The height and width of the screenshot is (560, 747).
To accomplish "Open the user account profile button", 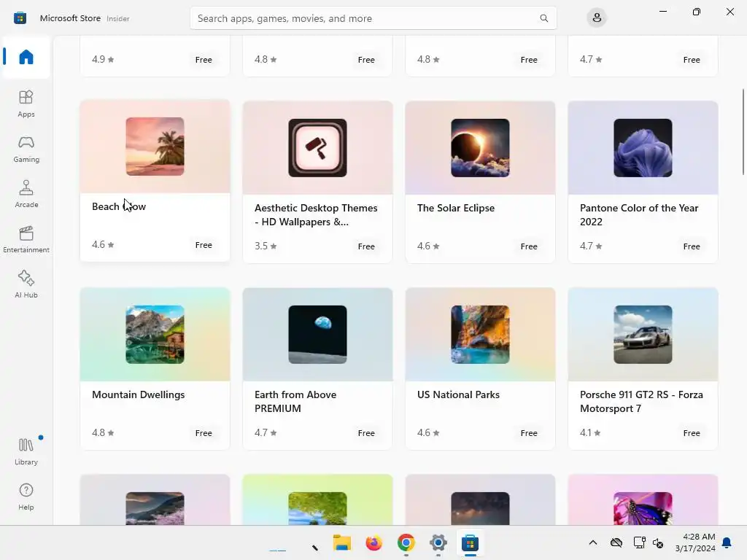I will (x=597, y=18).
